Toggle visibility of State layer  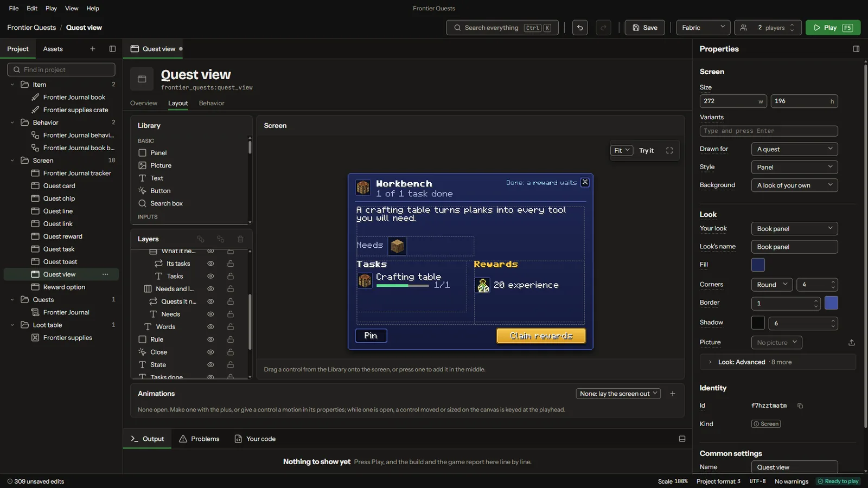point(210,365)
